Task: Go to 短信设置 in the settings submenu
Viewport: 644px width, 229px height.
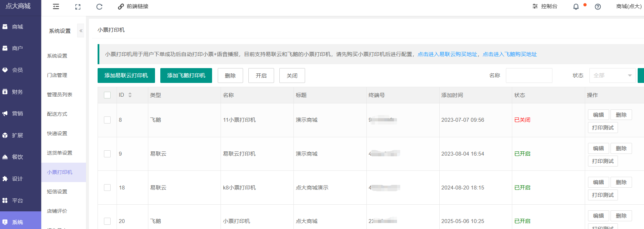Action: [57, 192]
